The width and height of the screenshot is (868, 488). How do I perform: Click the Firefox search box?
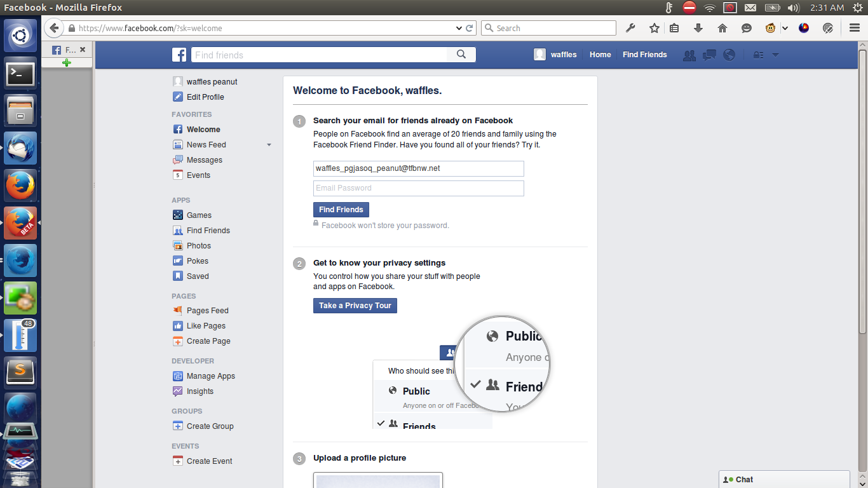point(549,28)
